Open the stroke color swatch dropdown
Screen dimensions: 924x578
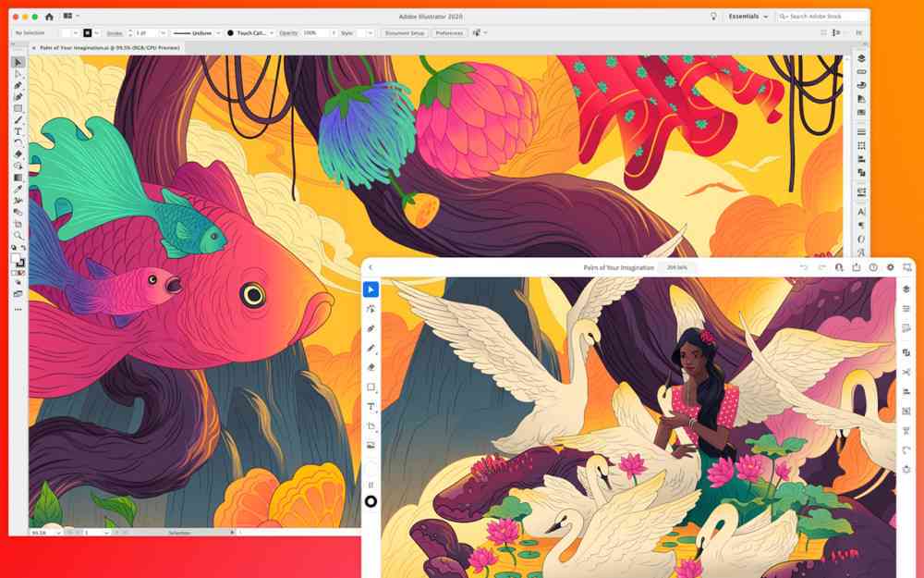(97, 33)
